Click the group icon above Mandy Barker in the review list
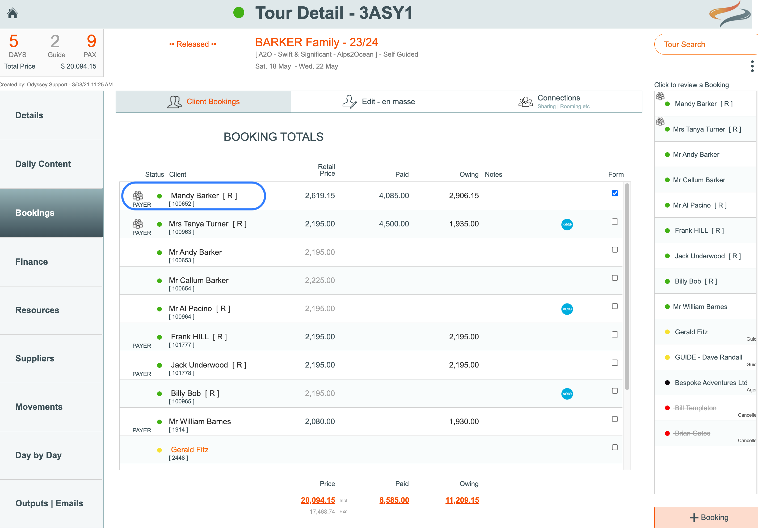This screenshot has width=758, height=532. pos(660,96)
